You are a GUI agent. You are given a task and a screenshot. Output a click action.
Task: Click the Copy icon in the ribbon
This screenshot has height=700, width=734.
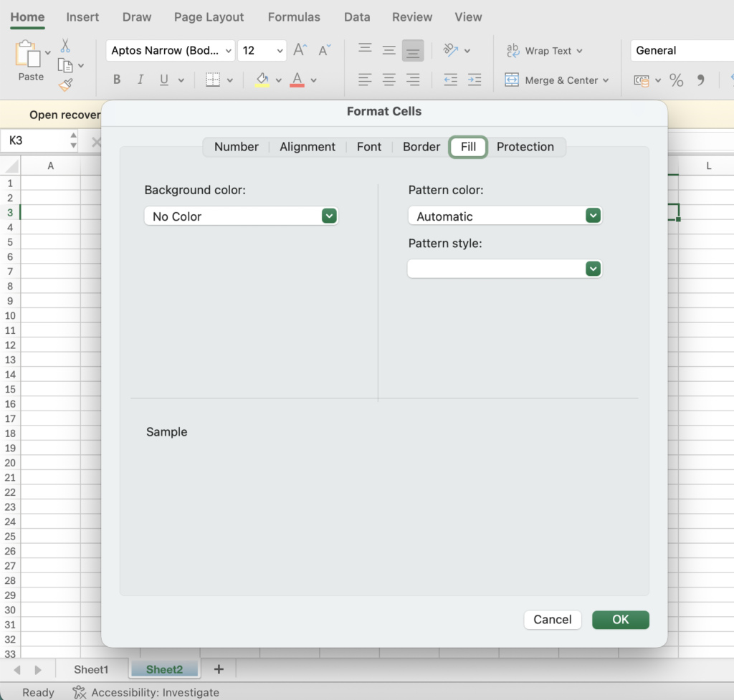pyautogui.click(x=65, y=64)
